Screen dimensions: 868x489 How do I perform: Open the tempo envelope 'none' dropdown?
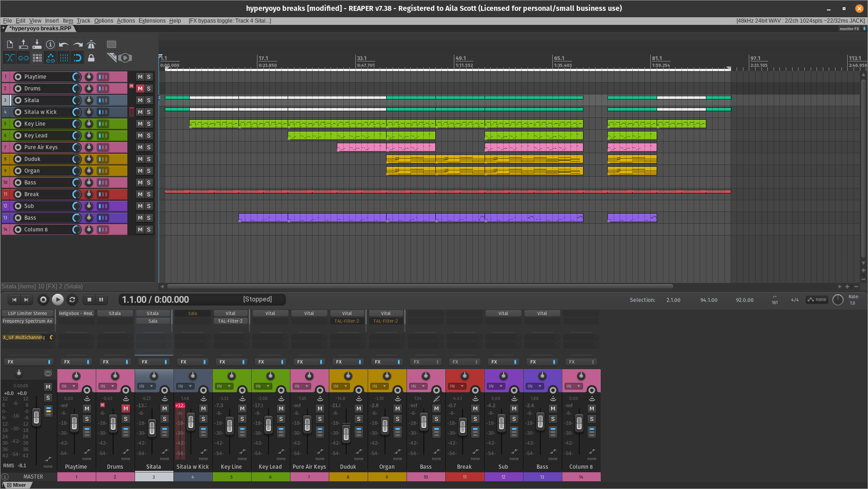point(817,300)
